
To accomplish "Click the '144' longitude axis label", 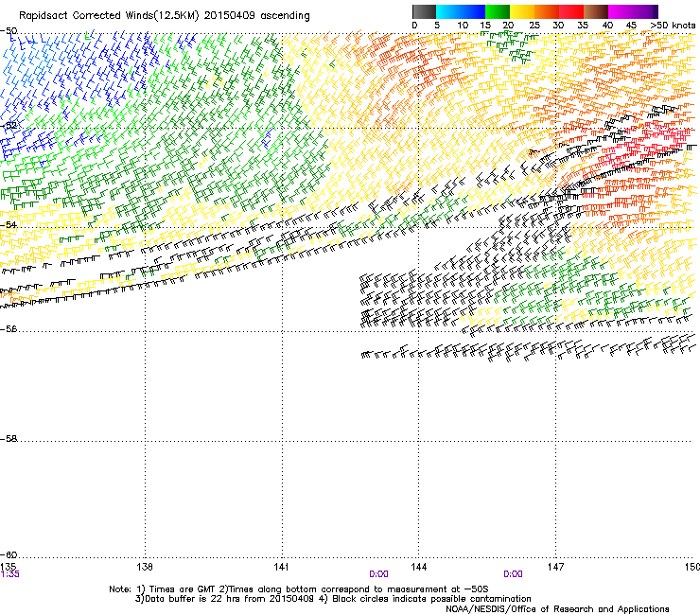I will pyautogui.click(x=418, y=567).
